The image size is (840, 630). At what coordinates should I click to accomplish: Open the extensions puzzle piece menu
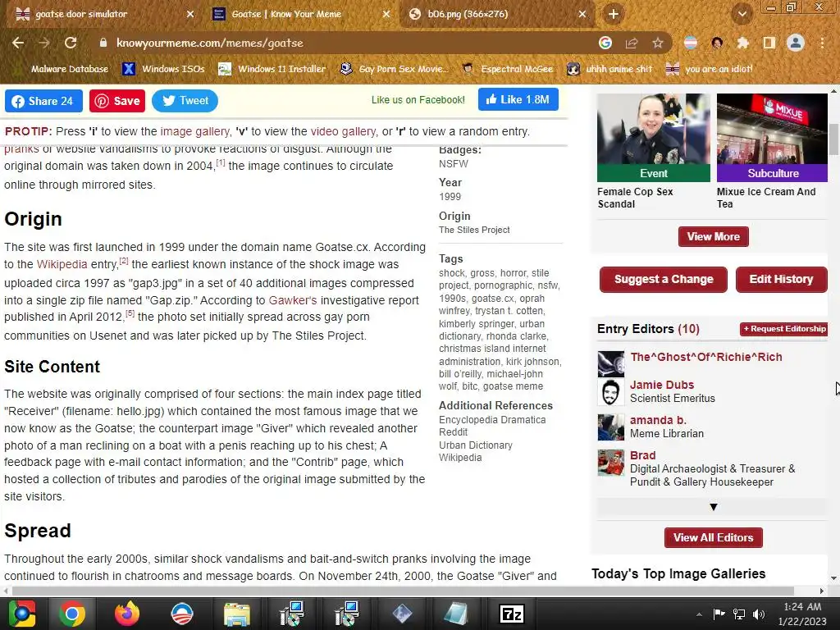pos(743,43)
